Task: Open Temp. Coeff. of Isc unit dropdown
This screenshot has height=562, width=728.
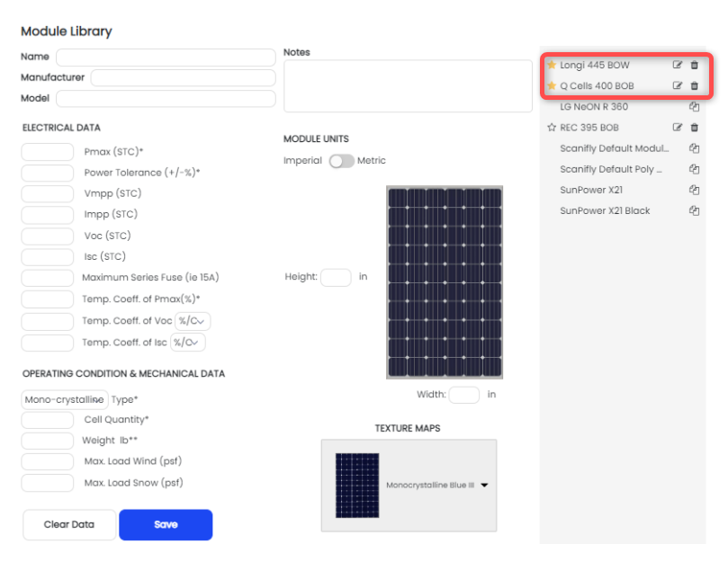Action: pyautogui.click(x=187, y=343)
